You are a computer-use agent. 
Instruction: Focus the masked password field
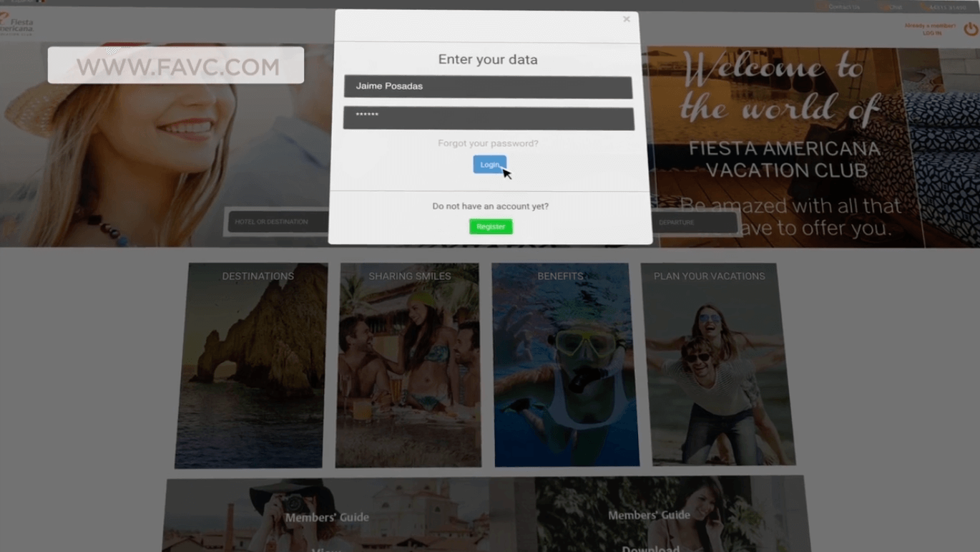[489, 118]
